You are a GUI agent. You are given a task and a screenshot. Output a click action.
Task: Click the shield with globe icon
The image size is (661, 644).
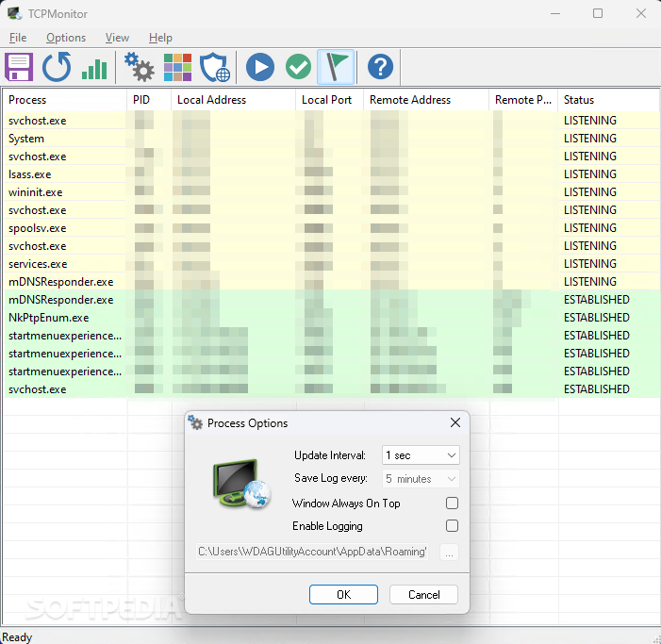click(x=215, y=67)
